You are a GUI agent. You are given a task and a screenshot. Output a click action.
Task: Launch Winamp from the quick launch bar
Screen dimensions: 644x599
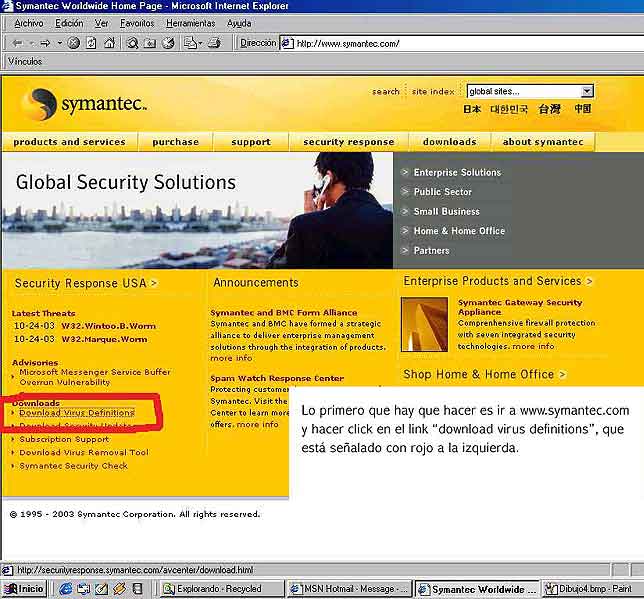pos(120,589)
